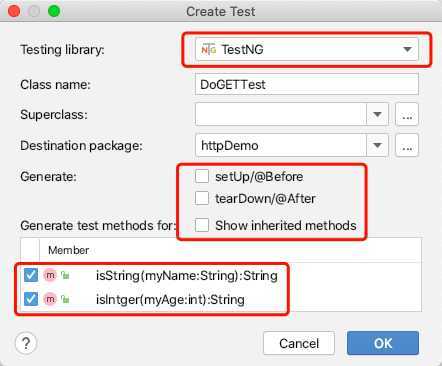Image resolution: width=442 pixels, height=366 pixels.
Task: Focus the Superclass text field
Action: click(x=281, y=114)
